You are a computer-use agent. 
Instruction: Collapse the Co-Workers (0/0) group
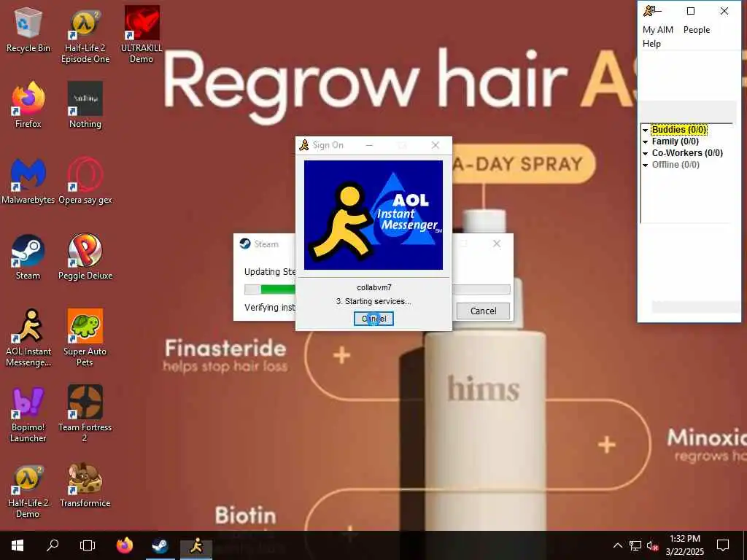coord(645,153)
